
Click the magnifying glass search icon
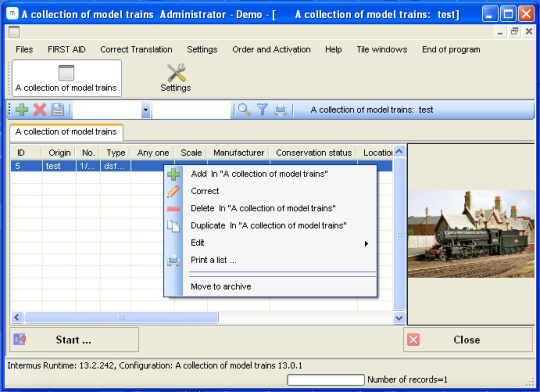pyautogui.click(x=244, y=110)
